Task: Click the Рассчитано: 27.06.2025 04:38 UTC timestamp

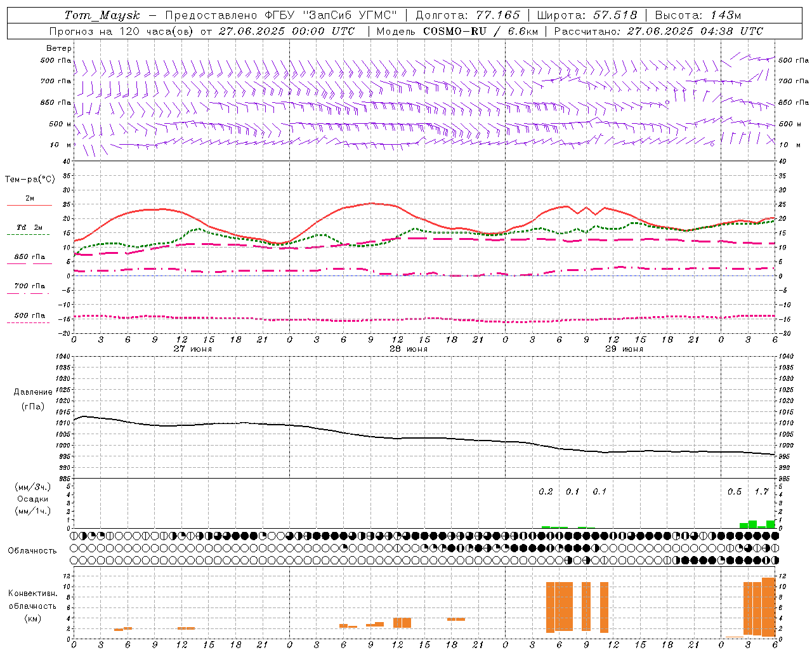Action: point(658,31)
